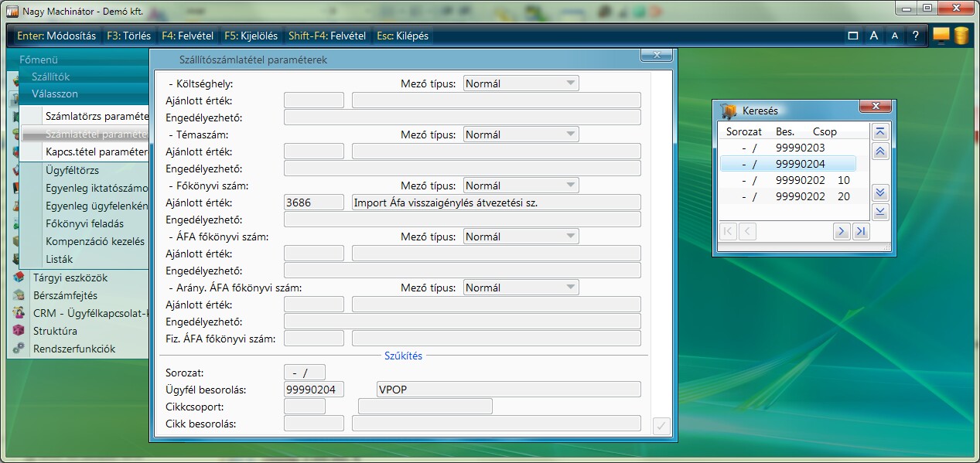
Task: Click the Import Áfa visszaigénylés description field
Action: point(497,203)
